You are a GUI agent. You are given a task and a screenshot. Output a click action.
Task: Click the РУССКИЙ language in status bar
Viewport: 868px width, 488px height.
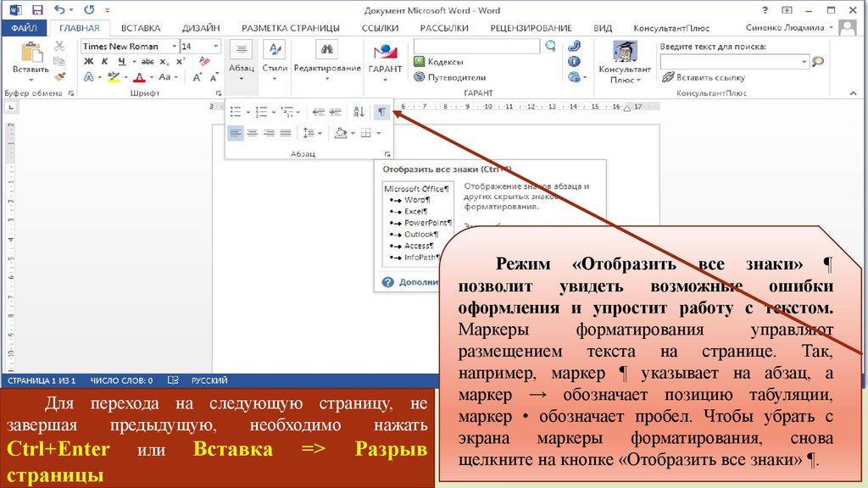[x=209, y=380]
